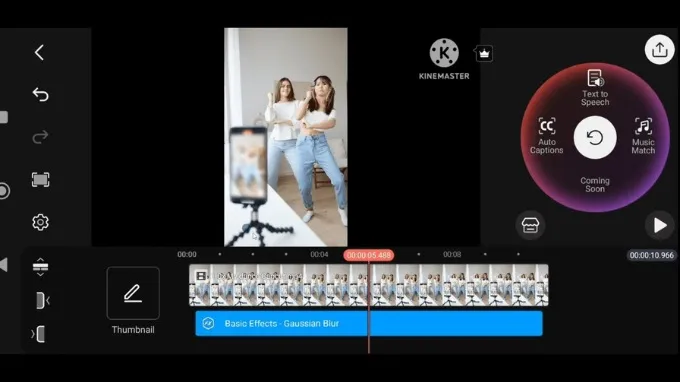Export video with the share icon
The image size is (680, 382).
pyautogui.click(x=659, y=49)
